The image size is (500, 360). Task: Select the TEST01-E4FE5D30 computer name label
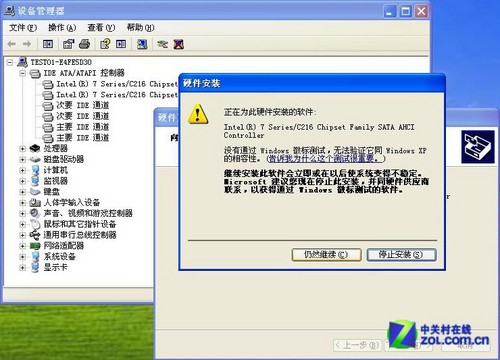coord(61,62)
